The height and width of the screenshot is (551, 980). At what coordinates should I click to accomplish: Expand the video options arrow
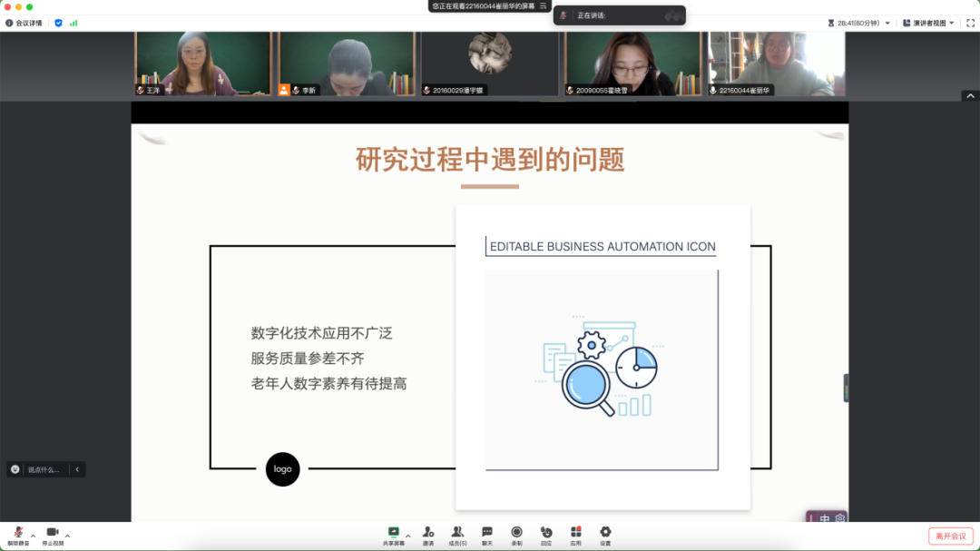[67, 535]
